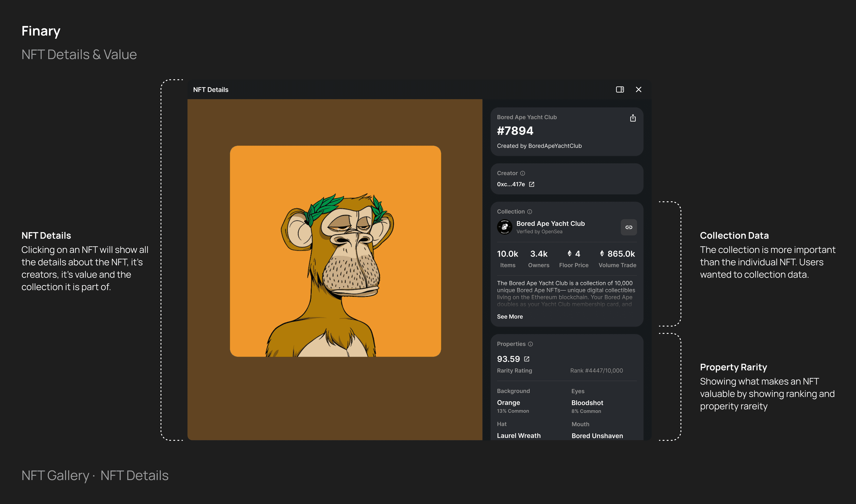The height and width of the screenshot is (504, 856).
Task: Click the Ethereum icon beside Floor Price
Action: coord(569,253)
